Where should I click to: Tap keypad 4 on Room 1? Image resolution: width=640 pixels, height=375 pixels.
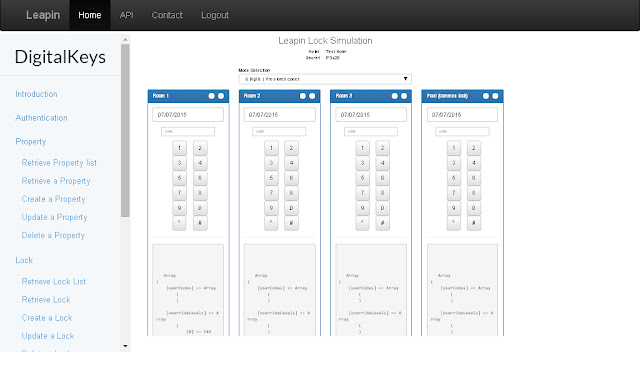(x=200, y=163)
